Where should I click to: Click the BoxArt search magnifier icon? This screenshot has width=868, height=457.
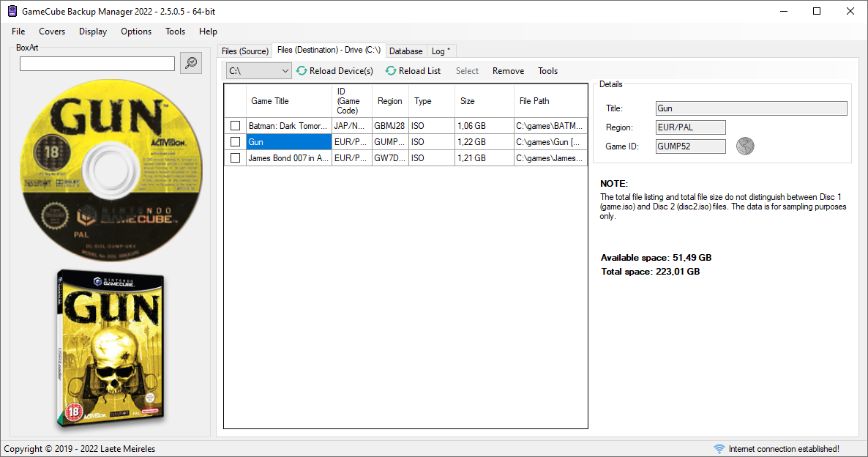(191, 62)
